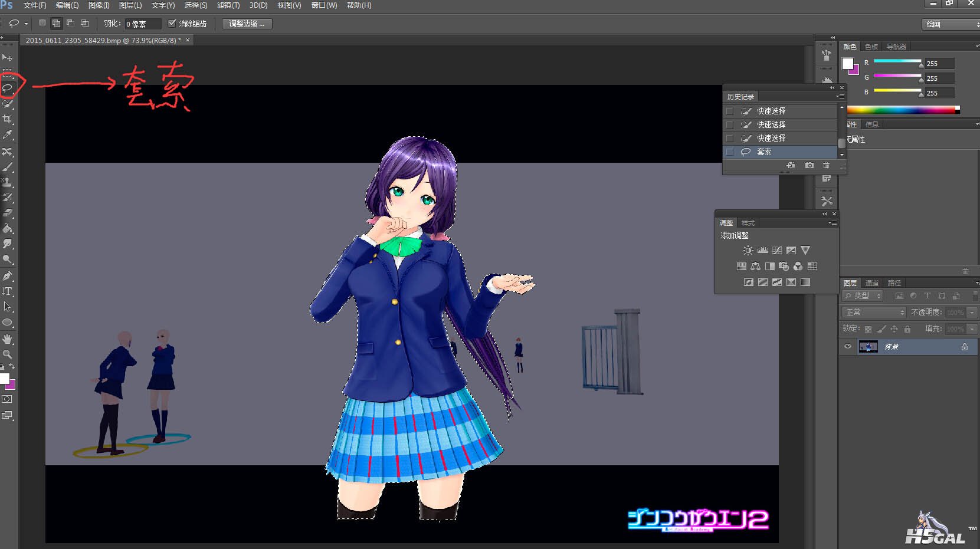The width and height of the screenshot is (980, 549).
Task: Open the layer opacity 不透明度 dropdown arrow
Action: click(x=972, y=313)
